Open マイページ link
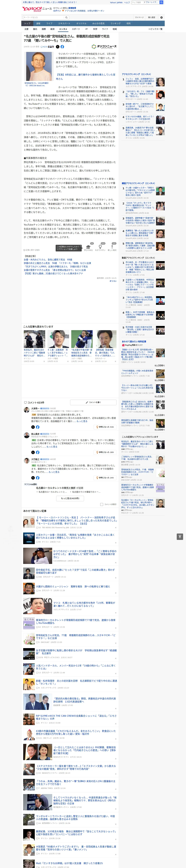 click(139, 17)
